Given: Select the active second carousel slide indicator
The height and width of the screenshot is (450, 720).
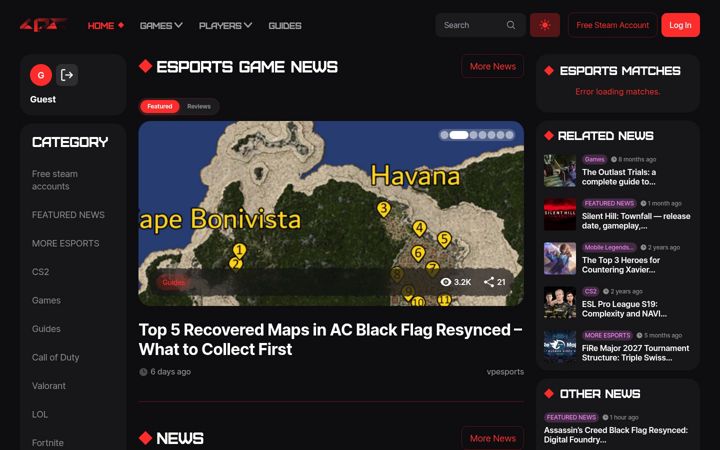Looking at the screenshot, I should [x=459, y=135].
